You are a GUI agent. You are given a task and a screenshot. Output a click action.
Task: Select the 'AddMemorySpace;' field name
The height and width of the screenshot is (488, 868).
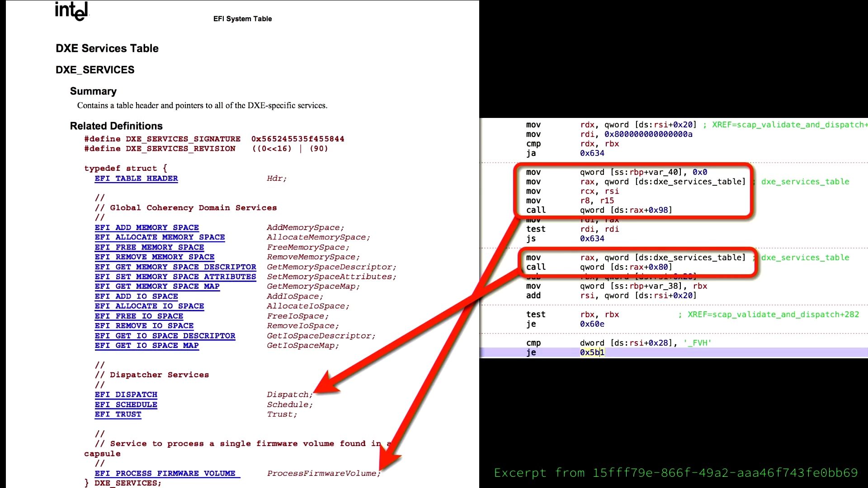306,228
